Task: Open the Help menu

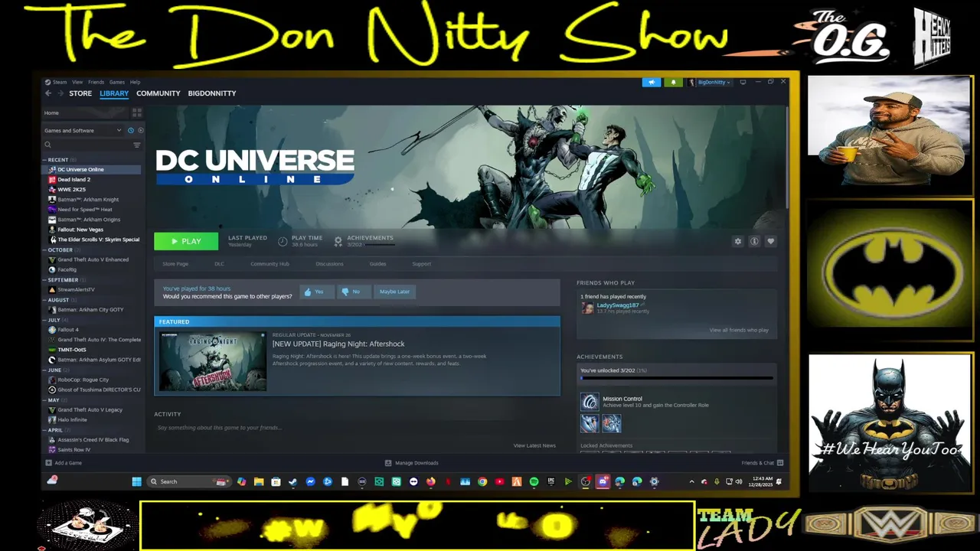Action: point(135,82)
